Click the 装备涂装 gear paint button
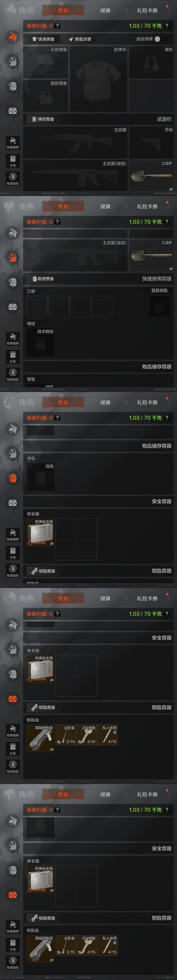Image resolution: width=177 pixels, height=980 pixels. [x=80, y=39]
